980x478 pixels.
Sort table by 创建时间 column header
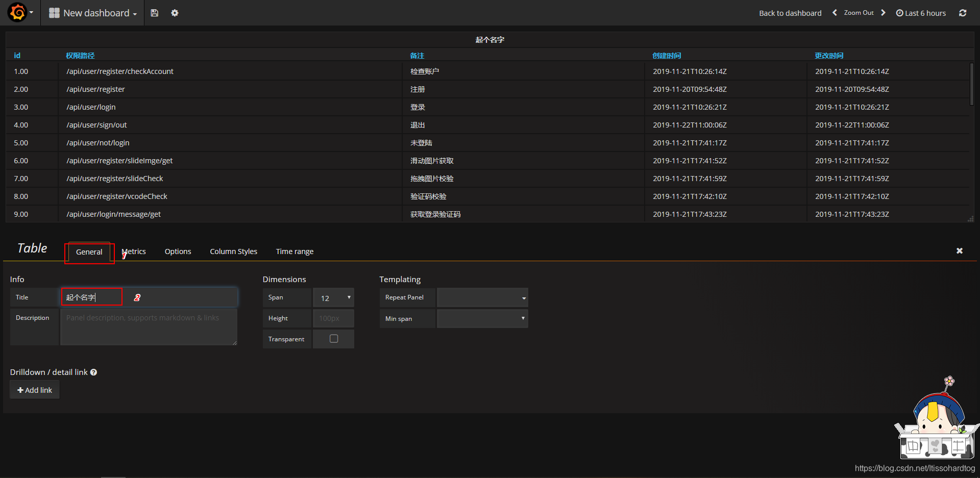coord(667,56)
